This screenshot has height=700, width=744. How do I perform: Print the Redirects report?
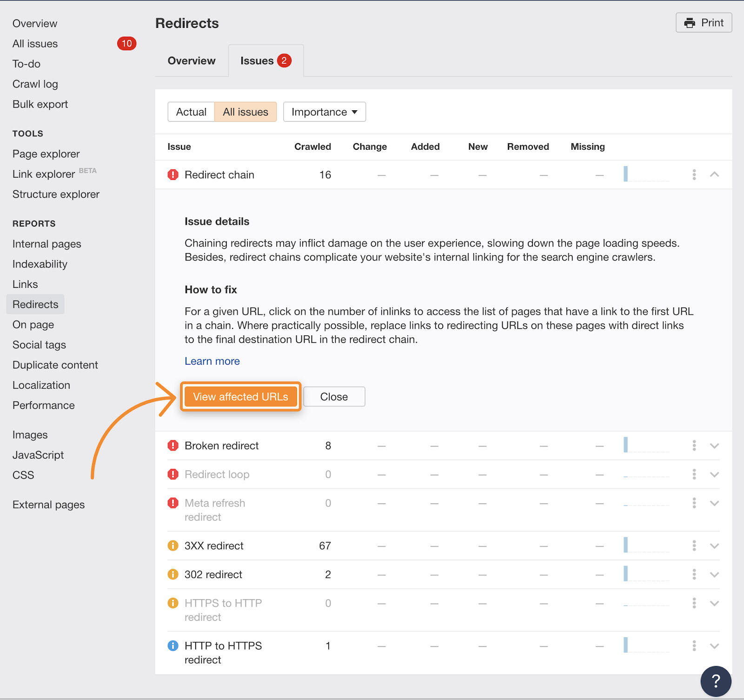[x=704, y=23]
